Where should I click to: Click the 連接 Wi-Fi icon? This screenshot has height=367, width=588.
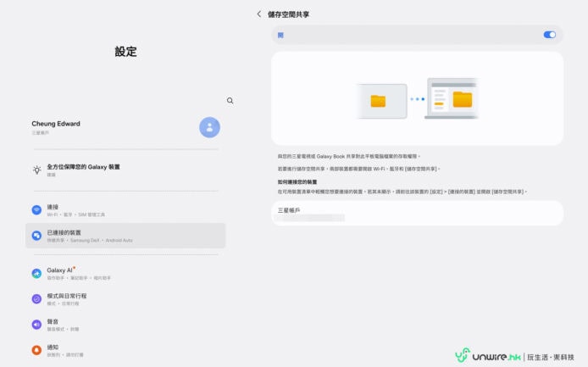pyautogui.click(x=36, y=209)
